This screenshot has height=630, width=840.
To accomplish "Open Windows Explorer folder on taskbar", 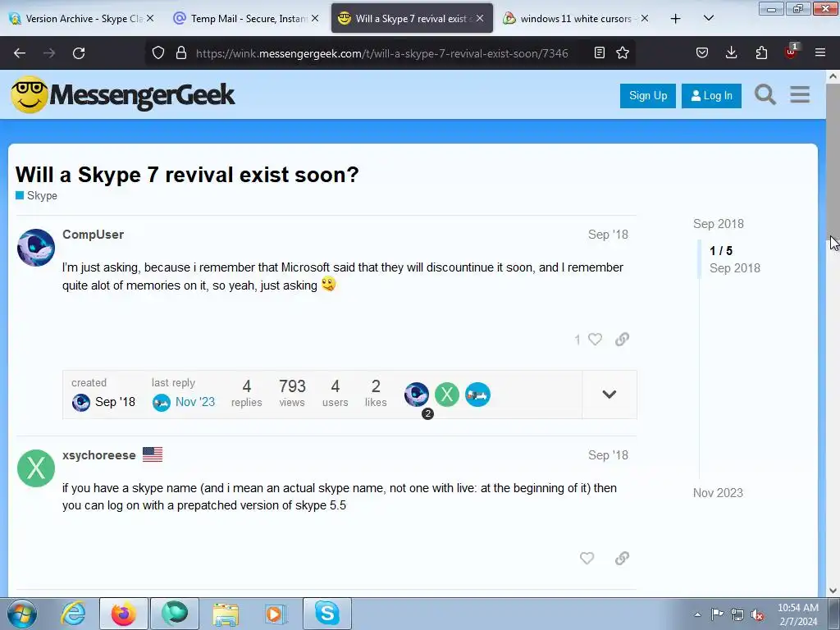I will point(226,614).
